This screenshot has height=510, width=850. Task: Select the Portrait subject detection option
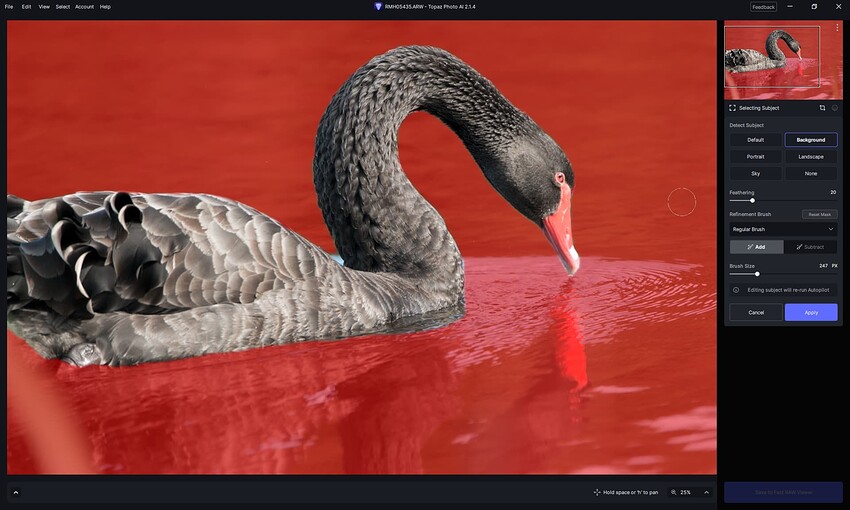tap(756, 157)
